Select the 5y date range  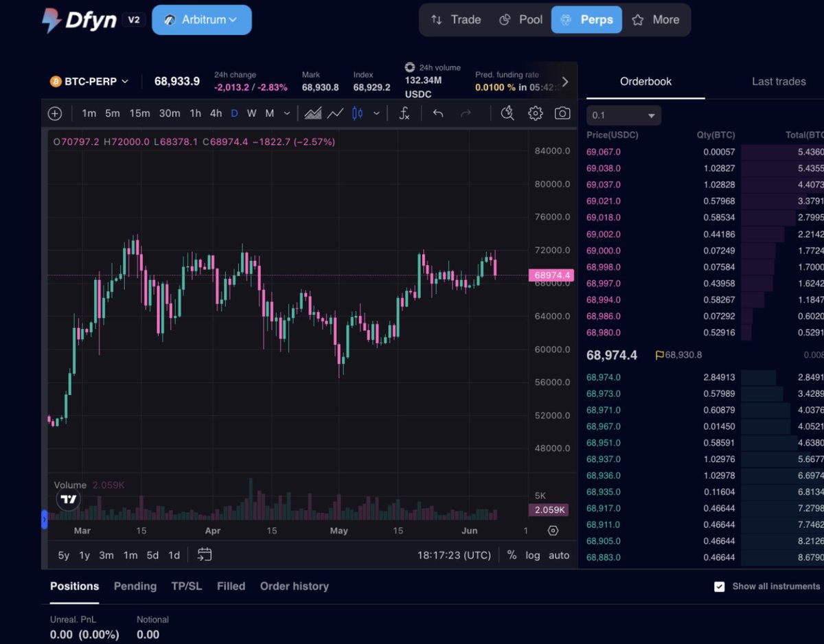click(x=64, y=555)
